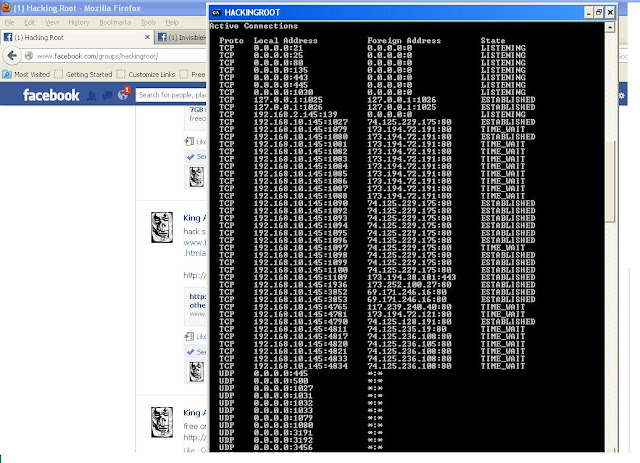Image resolution: width=640 pixels, height=463 pixels.
Task: Click small avatar beside lower comment box
Action: [x=196, y=372]
